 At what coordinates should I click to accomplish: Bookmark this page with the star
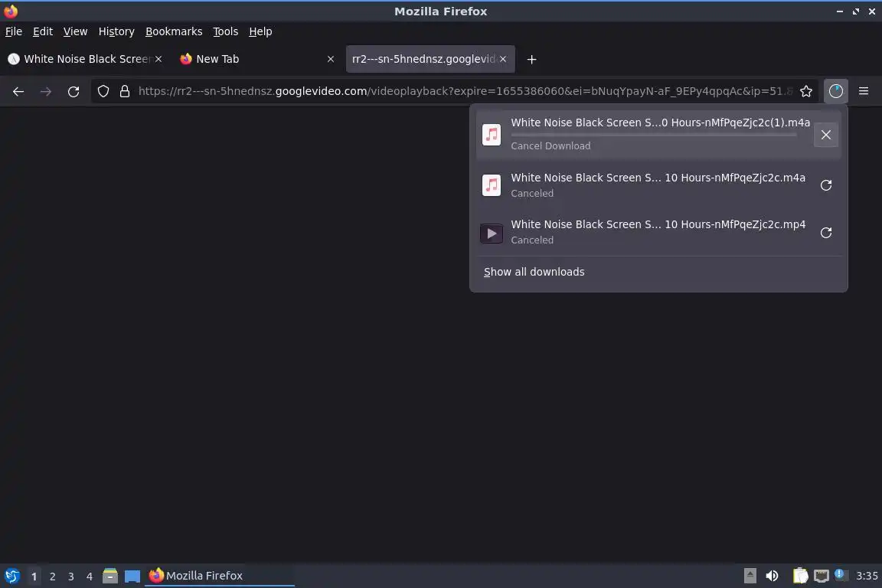pos(806,91)
